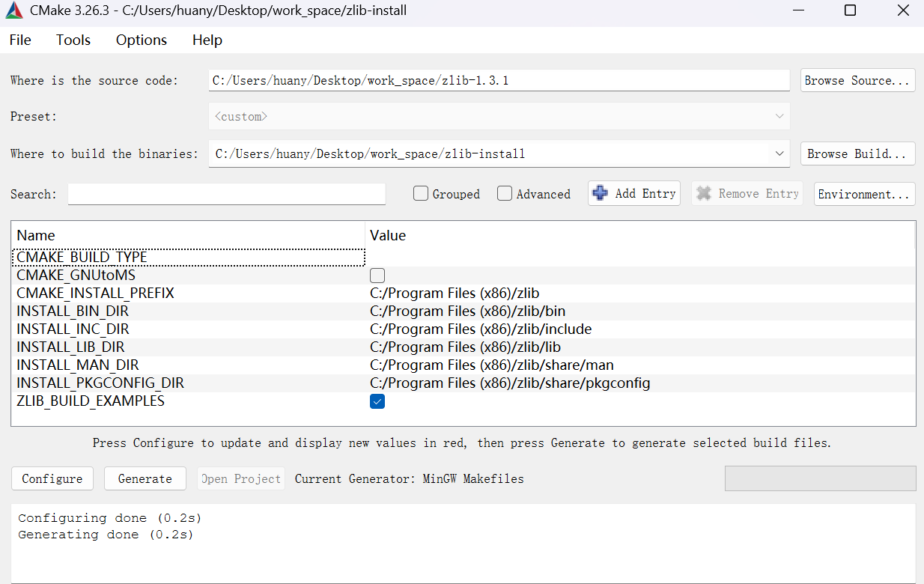The width and height of the screenshot is (924, 584).
Task: Open the Tools menu
Action: point(73,40)
